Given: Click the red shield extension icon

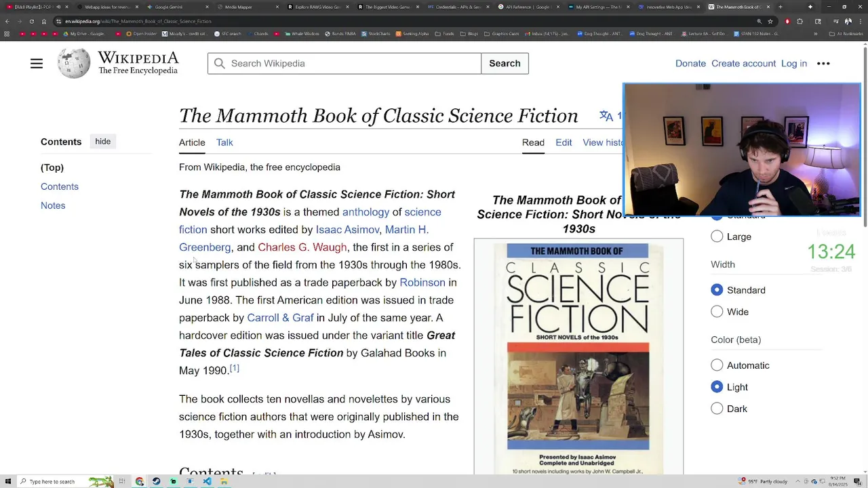Looking at the screenshot, I should 787,21.
